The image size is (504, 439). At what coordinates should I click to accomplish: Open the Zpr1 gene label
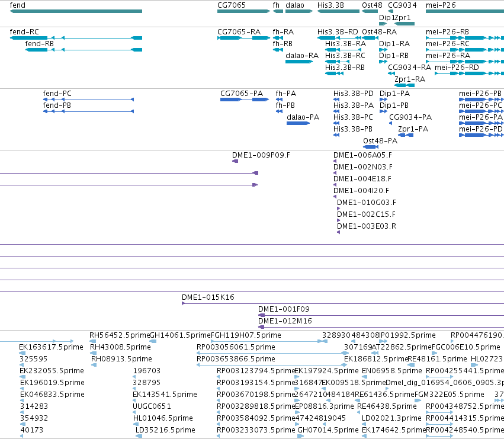pos(403,18)
